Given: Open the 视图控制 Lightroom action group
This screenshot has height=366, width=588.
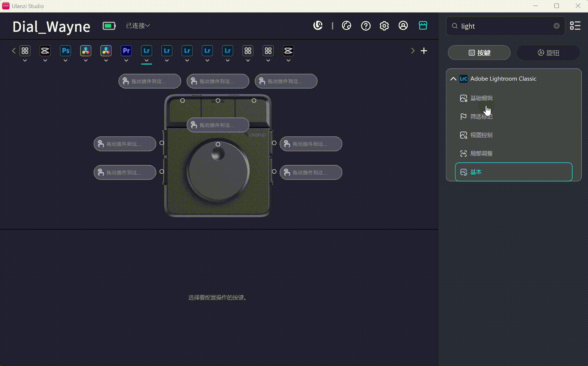Looking at the screenshot, I should pyautogui.click(x=481, y=135).
